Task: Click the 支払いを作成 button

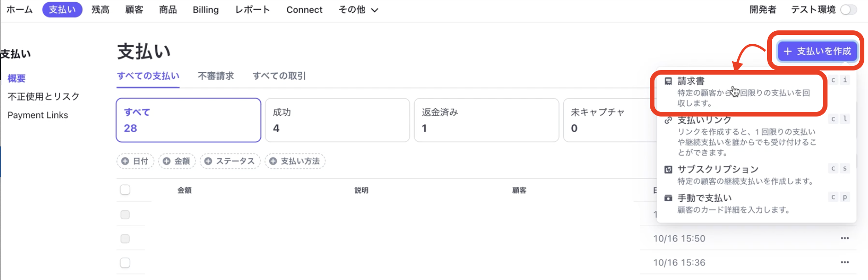Action: (x=817, y=51)
